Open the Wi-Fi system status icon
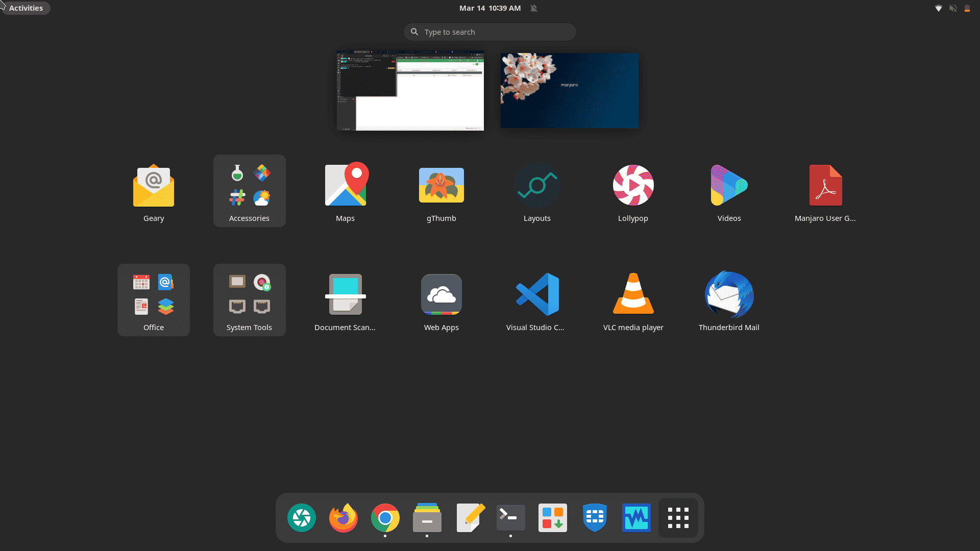Image resolution: width=980 pixels, height=551 pixels. 938,8
